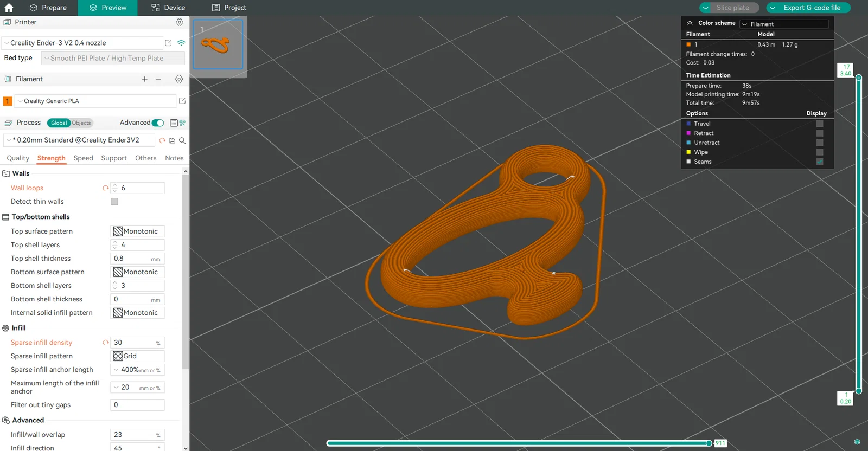The height and width of the screenshot is (451, 868).
Task: Edit the Creality Generic PLA filament preset
Action: 182,101
